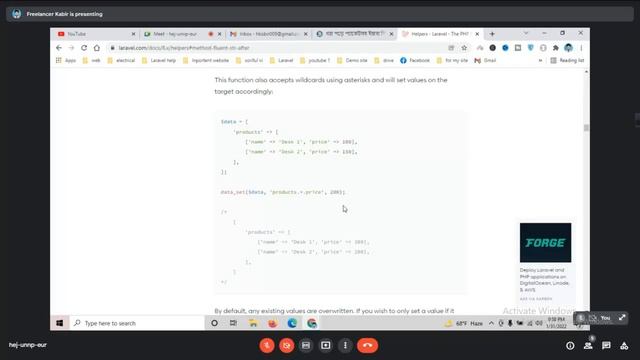Open chat with everyone panel

pos(606,346)
